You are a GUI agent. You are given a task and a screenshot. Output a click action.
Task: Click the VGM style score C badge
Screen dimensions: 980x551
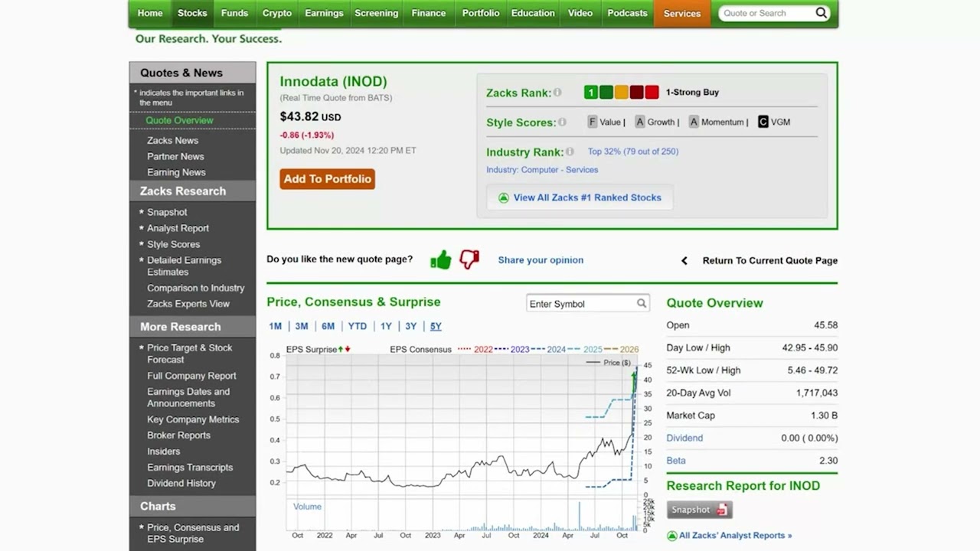tap(763, 122)
